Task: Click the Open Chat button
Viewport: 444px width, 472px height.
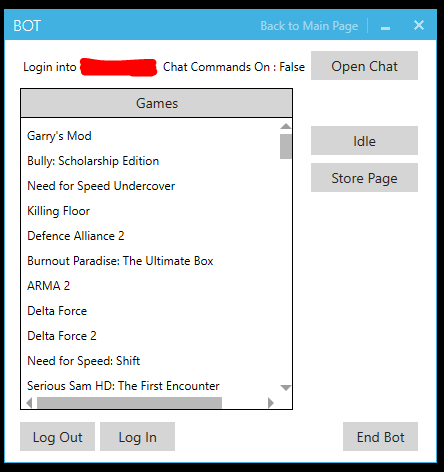Action: coord(364,66)
